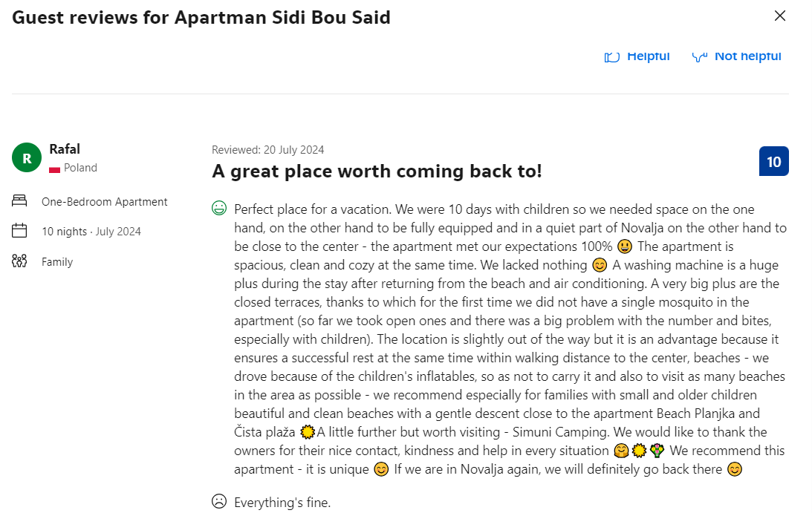
Task: Click the One-Bedroom Apartment label
Action: click(x=105, y=202)
